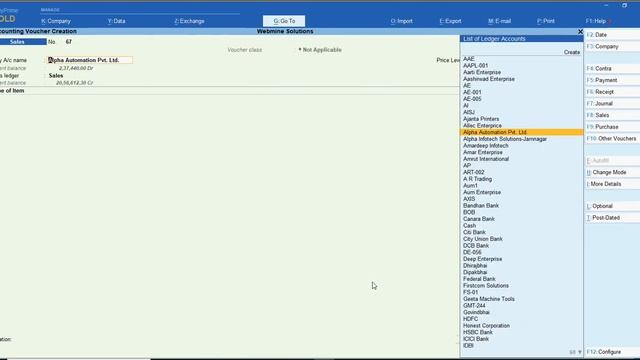Select ledger Firstcom Solutions
Viewport: 640px width, 360px height.
[486, 286]
